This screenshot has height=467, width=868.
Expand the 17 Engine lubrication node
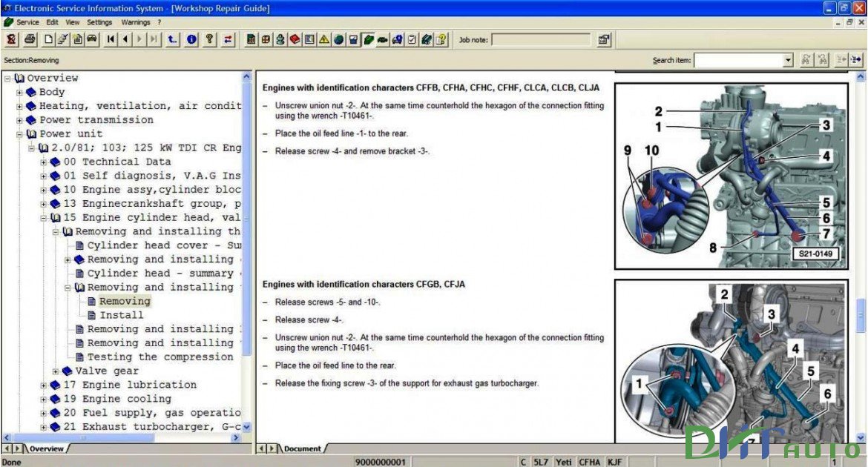click(x=43, y=385)
